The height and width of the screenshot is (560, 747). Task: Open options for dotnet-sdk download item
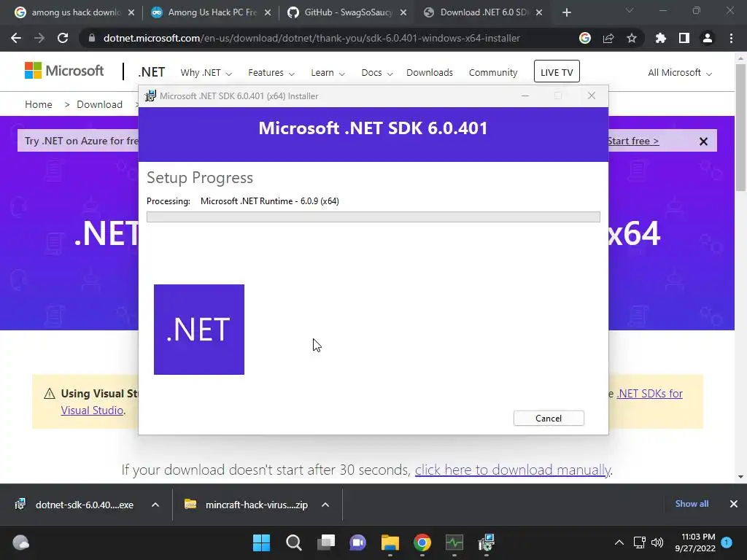(x=155, y=505)
